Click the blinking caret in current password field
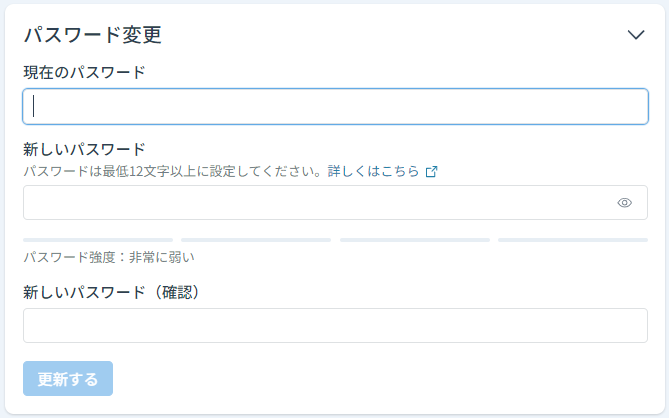The height and width of the screenshot is (418, 669). pyautogui.click(x=34, y=106)
